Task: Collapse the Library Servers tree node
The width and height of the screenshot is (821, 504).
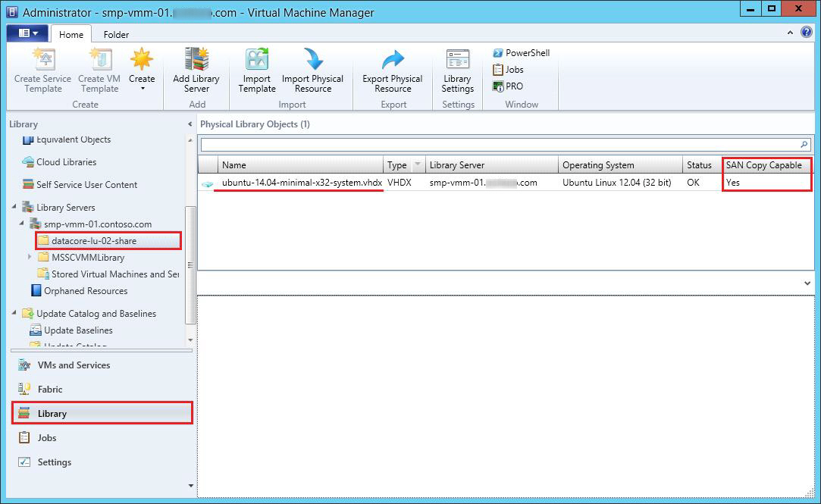Action: [14, 207]
